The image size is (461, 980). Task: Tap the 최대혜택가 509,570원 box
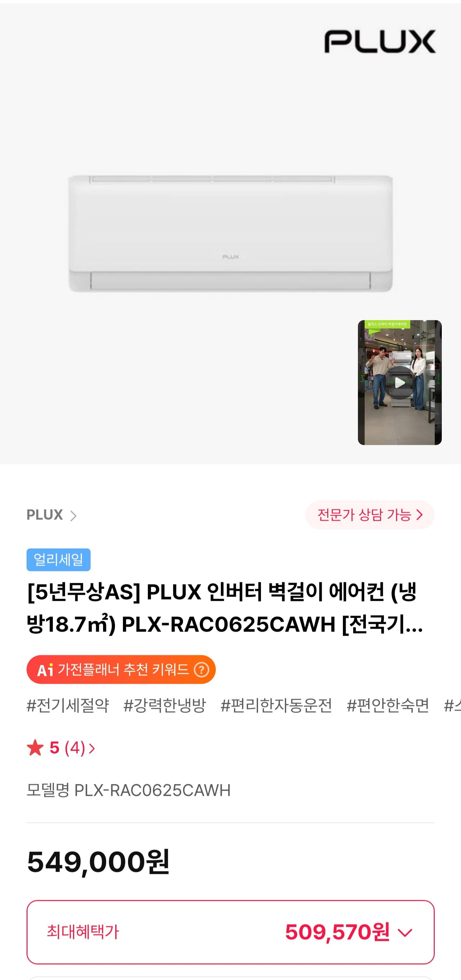click(x=230, y=932)
